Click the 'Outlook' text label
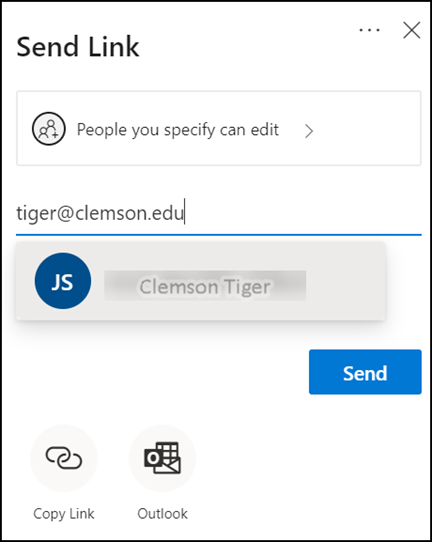Screen dimensions: 432x542 tap(162, 514)
